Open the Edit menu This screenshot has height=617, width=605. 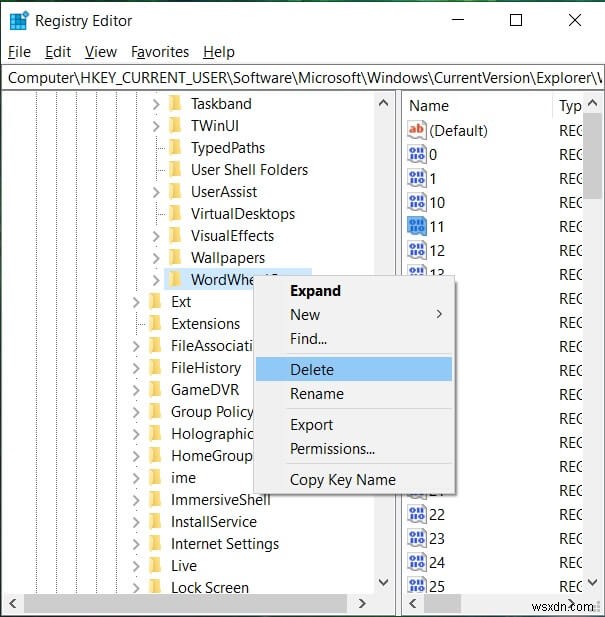(x=58, y=52)
